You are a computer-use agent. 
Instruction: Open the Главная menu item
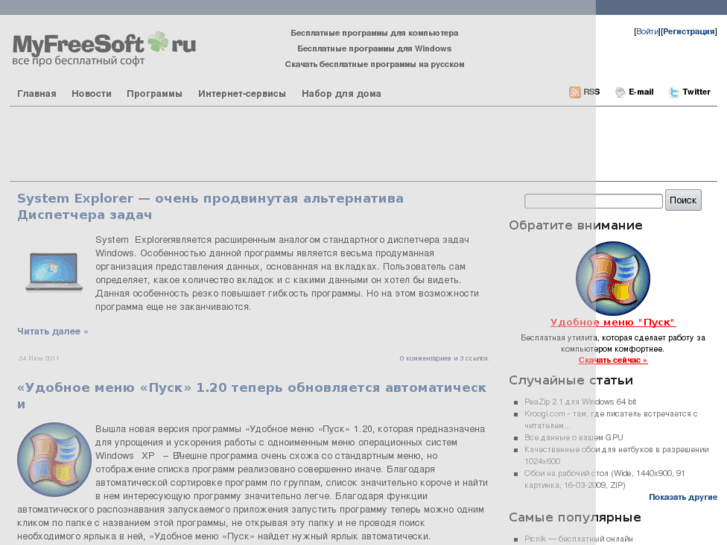[37, 94]
